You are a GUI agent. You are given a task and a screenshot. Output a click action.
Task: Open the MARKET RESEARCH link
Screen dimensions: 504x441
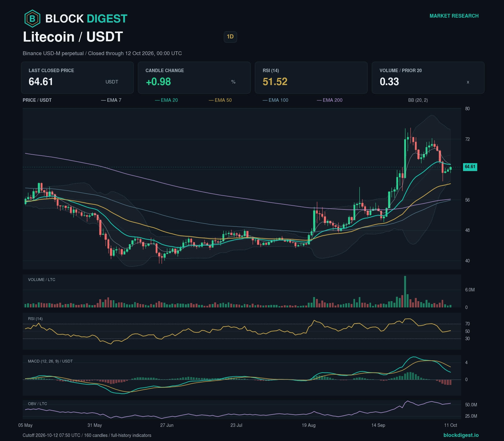(x=454, y=16)
